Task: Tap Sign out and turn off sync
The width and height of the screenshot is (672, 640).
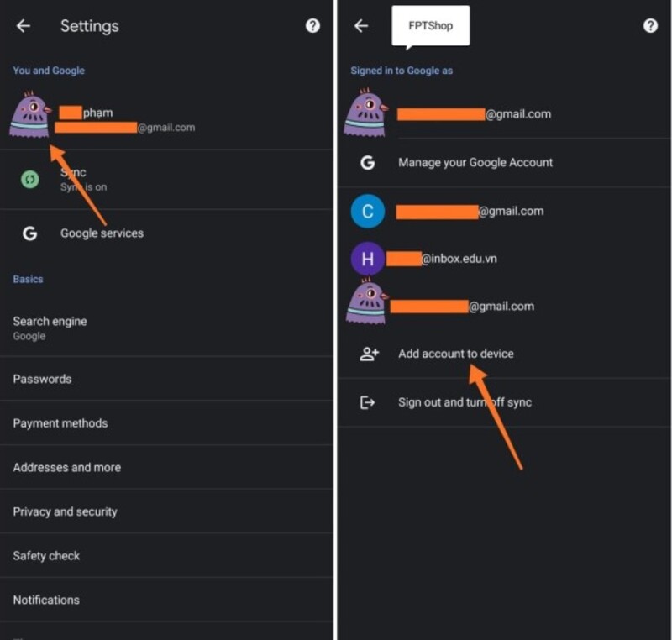Action: click(504, 402)
